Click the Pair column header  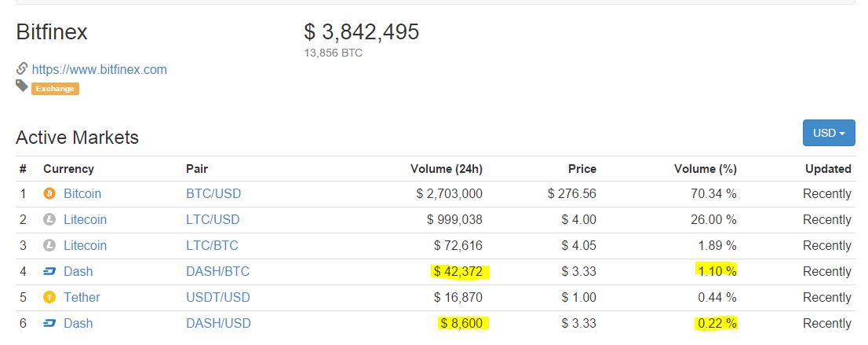(197, 169)
